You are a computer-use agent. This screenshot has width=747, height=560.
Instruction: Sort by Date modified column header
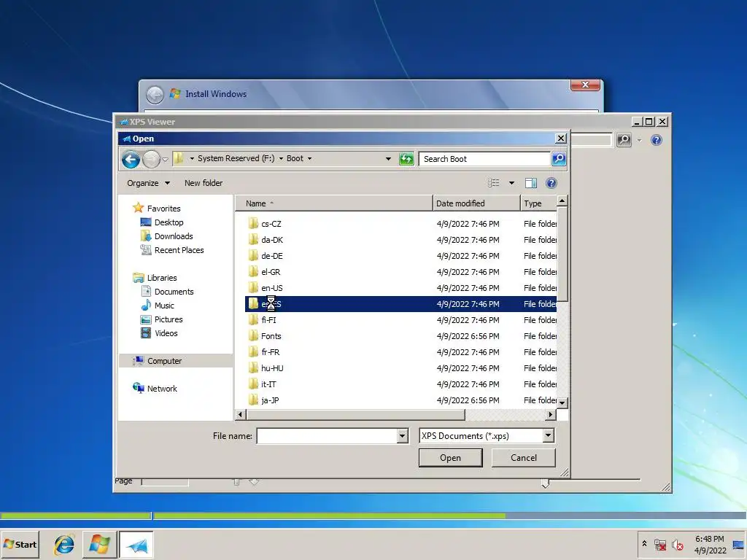[476, 203]
